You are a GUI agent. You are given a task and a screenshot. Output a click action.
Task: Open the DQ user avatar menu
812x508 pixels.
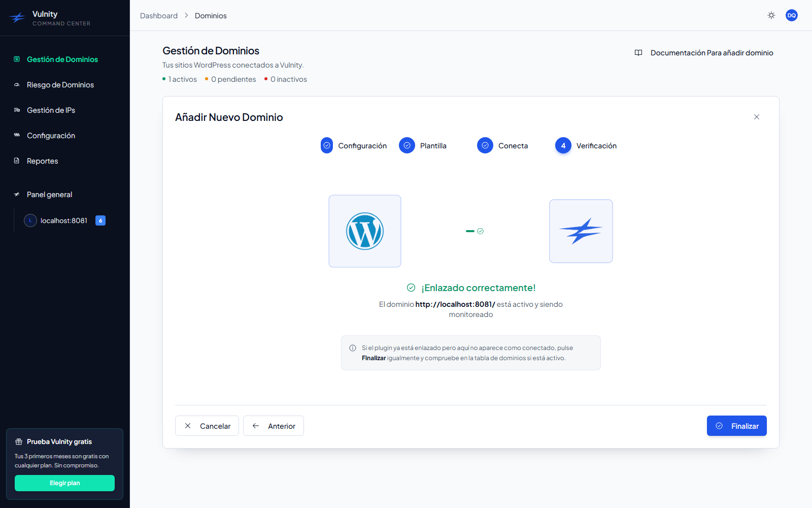click(792, 15)
